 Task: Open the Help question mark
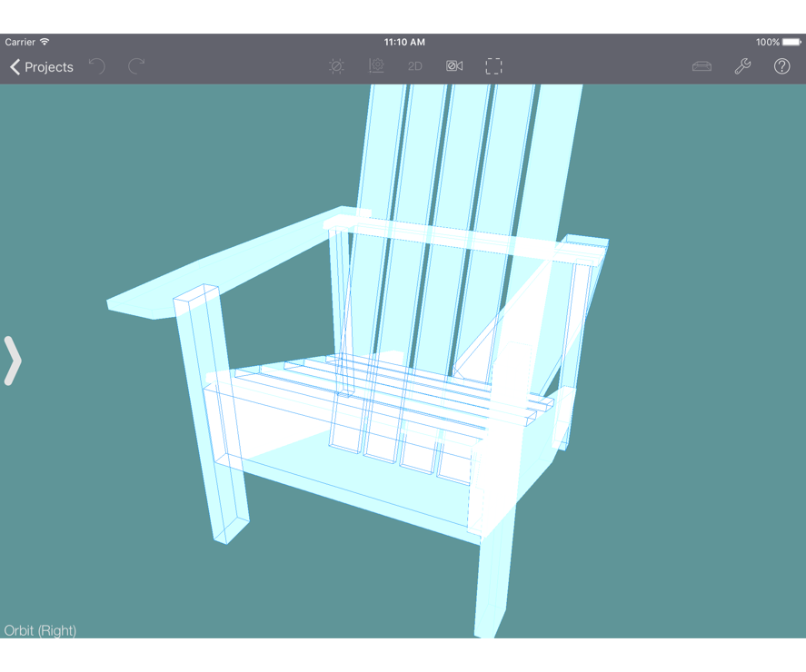point(781,66)
